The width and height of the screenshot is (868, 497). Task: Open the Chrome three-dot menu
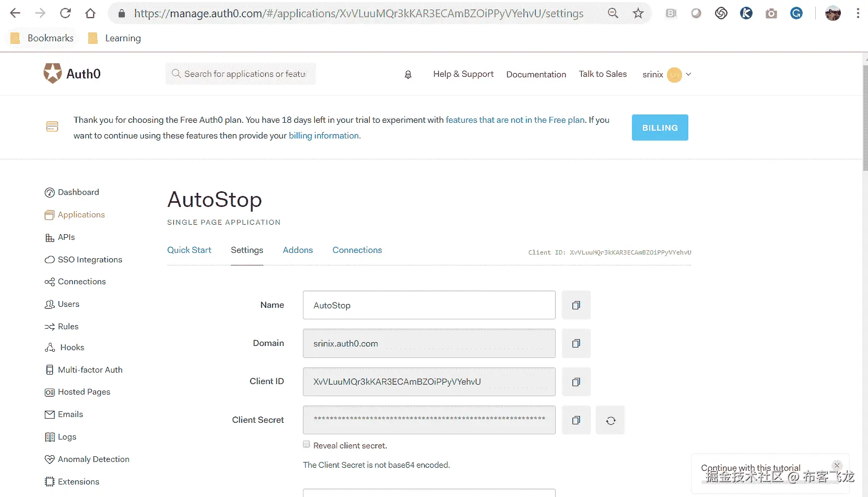(858, 13)
